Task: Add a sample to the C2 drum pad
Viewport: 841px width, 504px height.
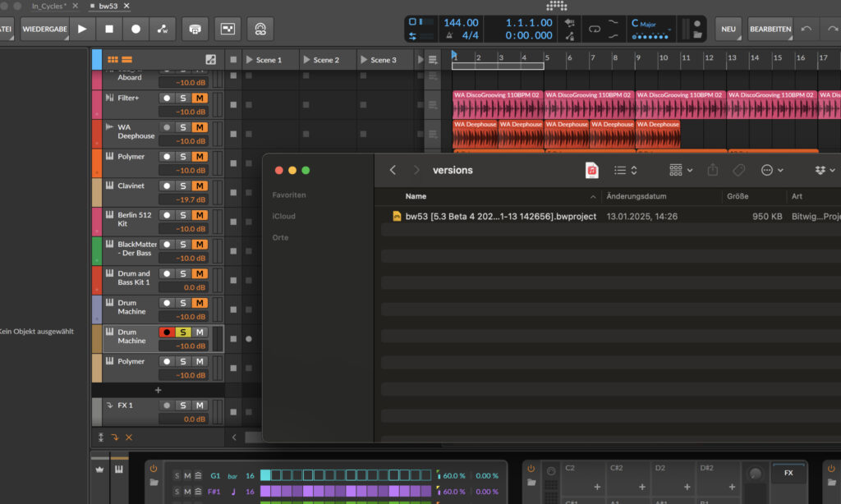Action: coord(597,487)
